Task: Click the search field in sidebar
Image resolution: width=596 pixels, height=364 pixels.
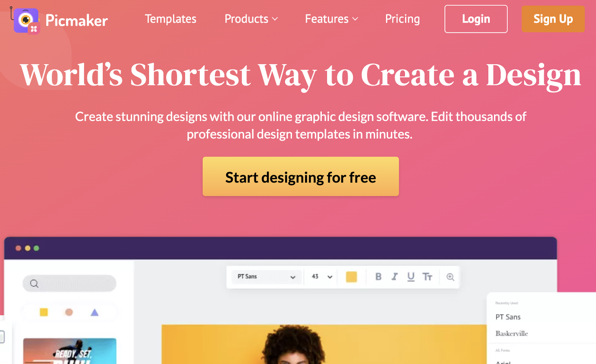Action: tap(69, 284)
